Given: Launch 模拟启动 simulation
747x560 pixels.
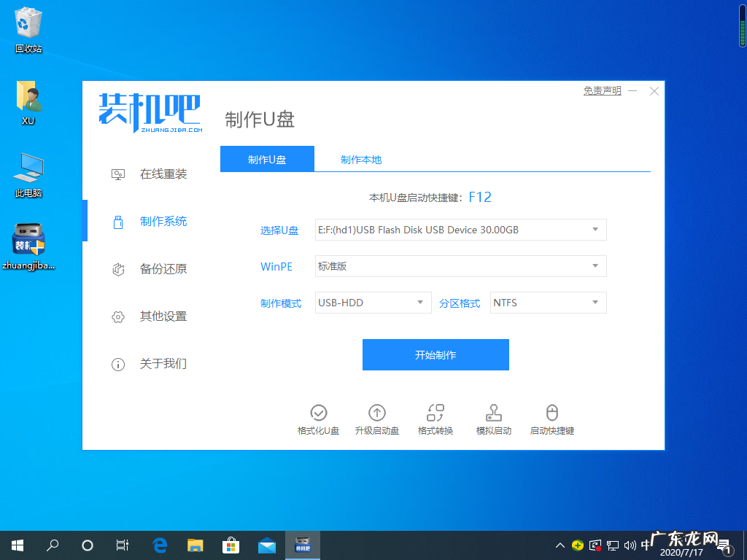Looking at the screenshot, I should click(493, 419).
